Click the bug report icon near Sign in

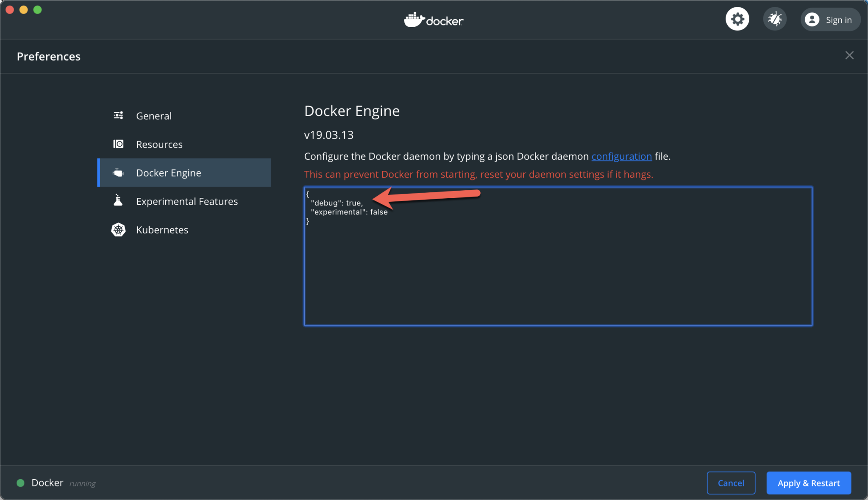775,19
